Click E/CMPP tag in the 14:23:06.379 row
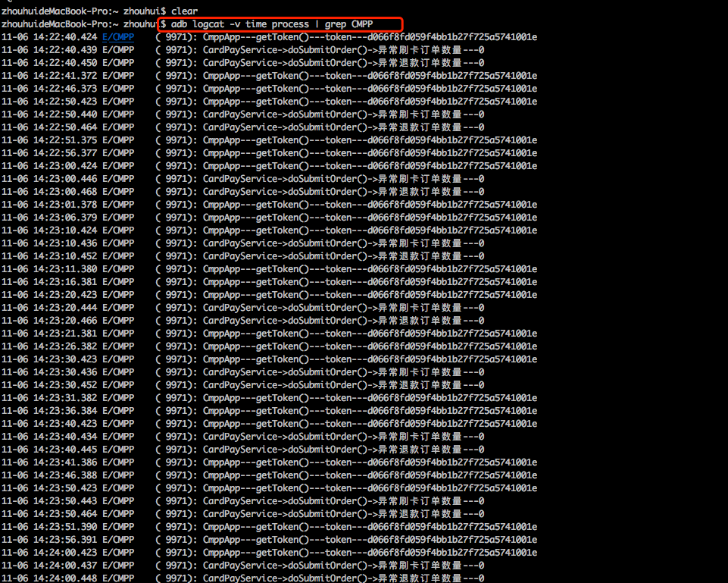 pyautogui.click(x=118, y=218)
